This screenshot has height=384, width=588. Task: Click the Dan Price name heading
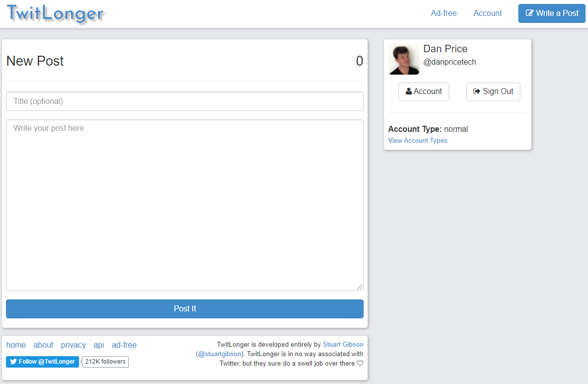pyautogui.click(x=445, y=49)
